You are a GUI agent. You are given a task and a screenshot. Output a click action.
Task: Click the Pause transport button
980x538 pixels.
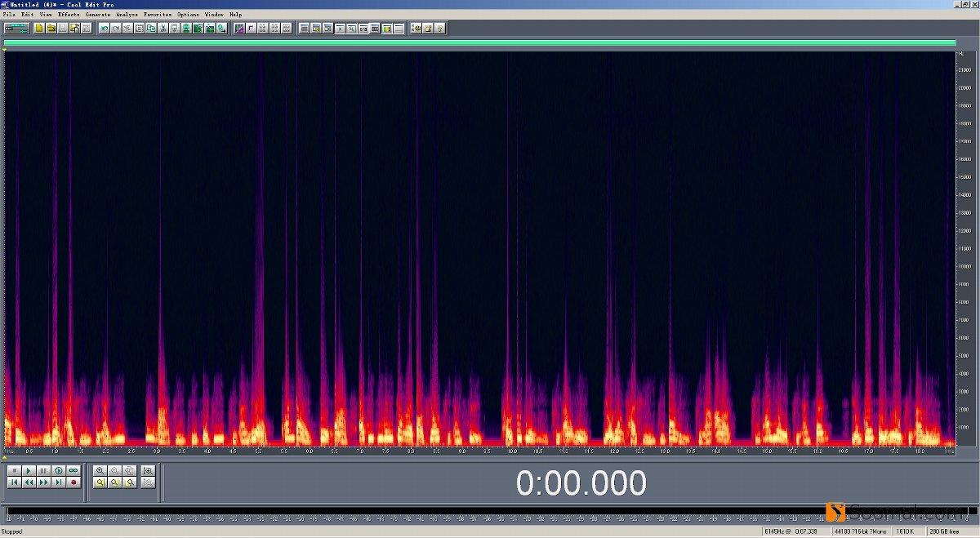[43, 471]
